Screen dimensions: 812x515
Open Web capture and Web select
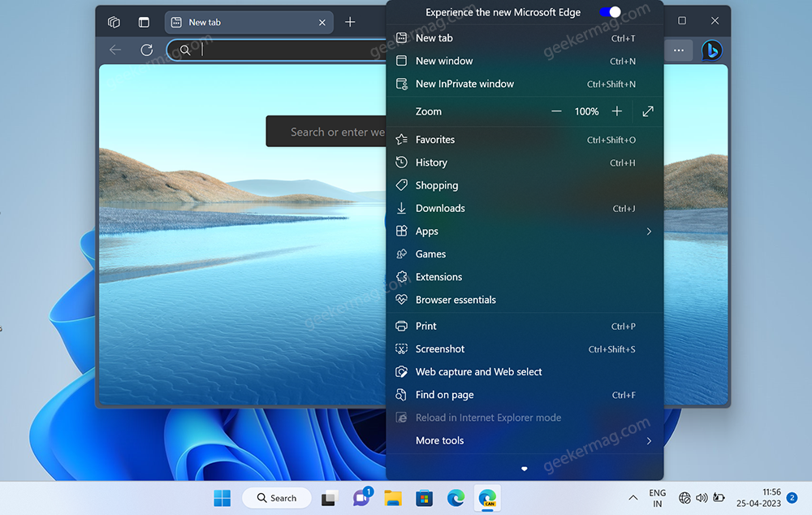tap(525, 371)
